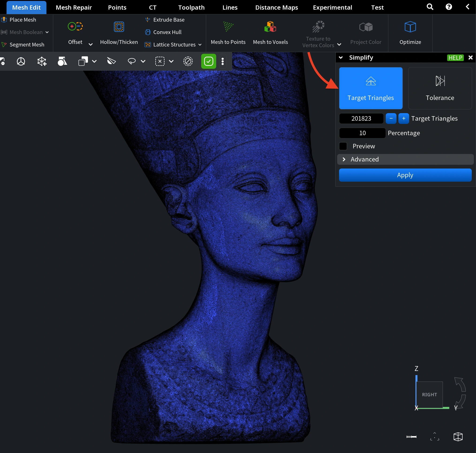This screenshot has height=453, width=476.
Task: Run the Extrude Base tool
Action: click(165, 20)
